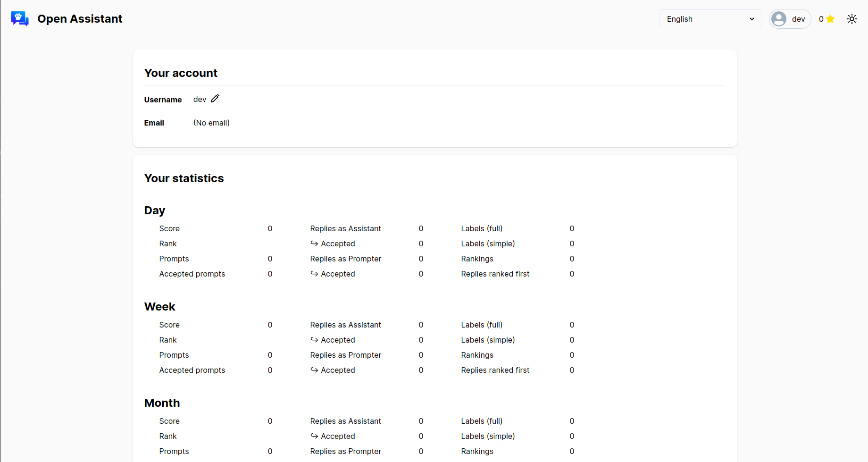
Task: Click the username value dev in Your account
Action: (x=200, y=99)
